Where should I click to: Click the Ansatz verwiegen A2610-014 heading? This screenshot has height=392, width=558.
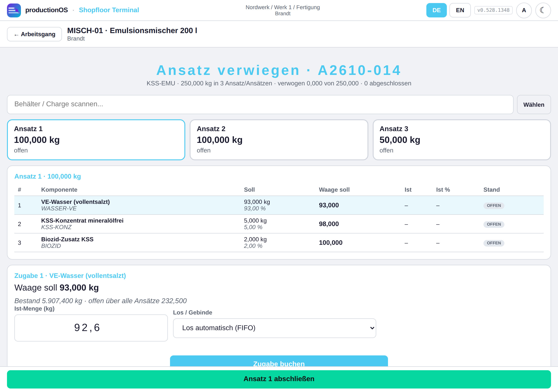click(x=279, y=70)
